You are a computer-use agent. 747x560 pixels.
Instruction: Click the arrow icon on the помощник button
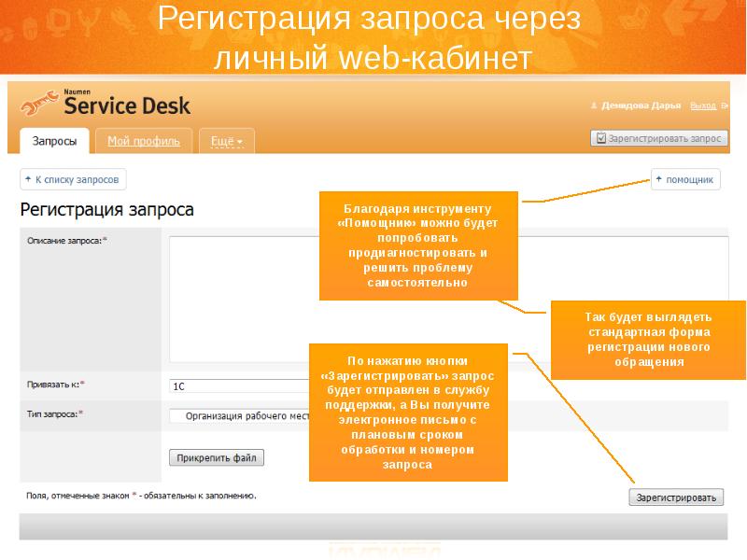click(658, 179)
